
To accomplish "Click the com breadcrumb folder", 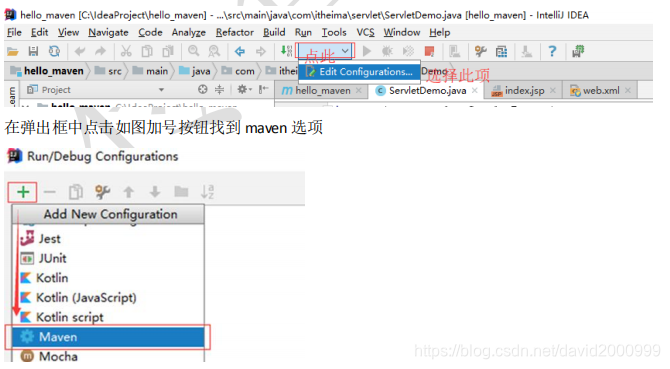I will 238,71.
